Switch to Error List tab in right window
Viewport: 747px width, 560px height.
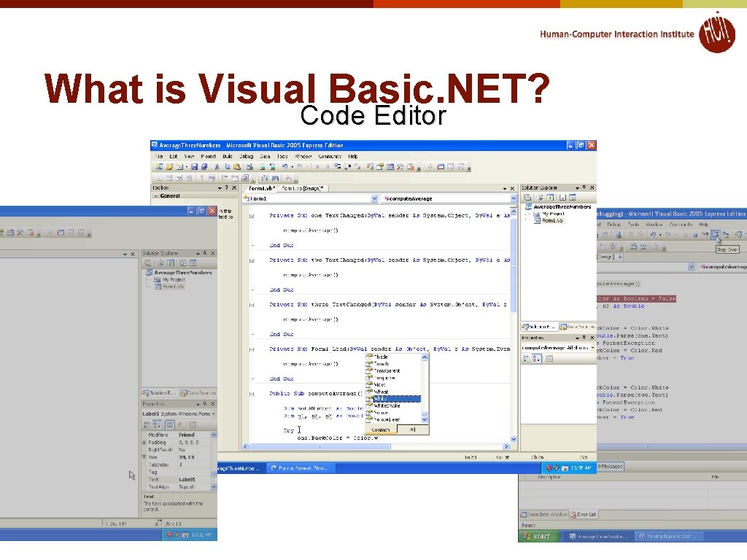click(584, 514)
